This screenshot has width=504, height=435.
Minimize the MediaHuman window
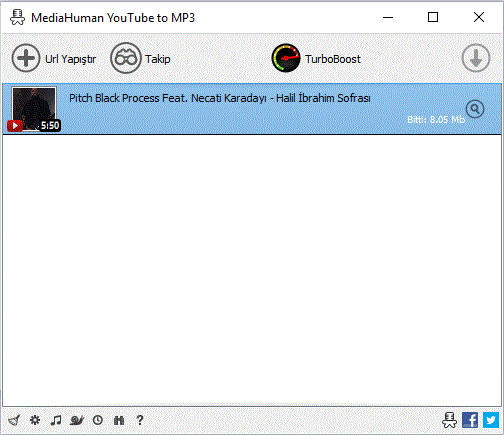(x=388, y=17)
